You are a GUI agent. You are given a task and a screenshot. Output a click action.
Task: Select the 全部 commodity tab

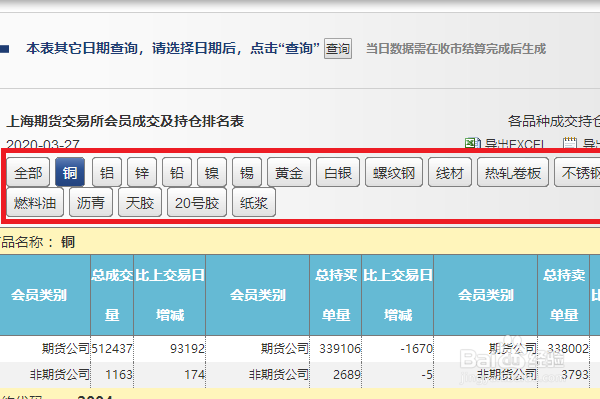click(x=28, y=173)
